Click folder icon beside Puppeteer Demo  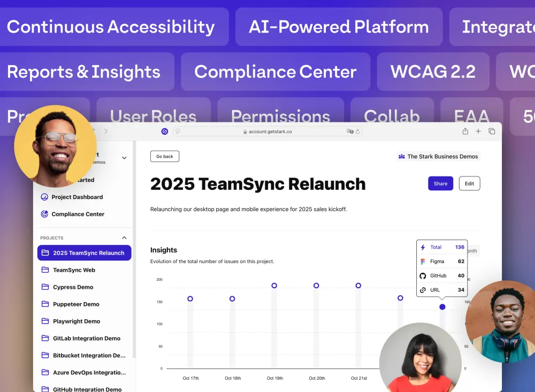coord(45,304)
